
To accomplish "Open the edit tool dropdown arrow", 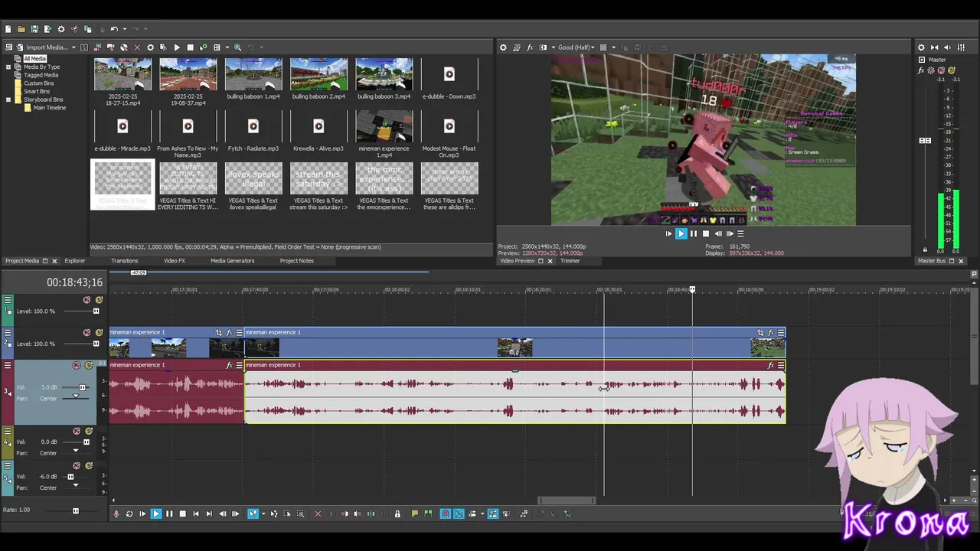I will coord(263,514).
